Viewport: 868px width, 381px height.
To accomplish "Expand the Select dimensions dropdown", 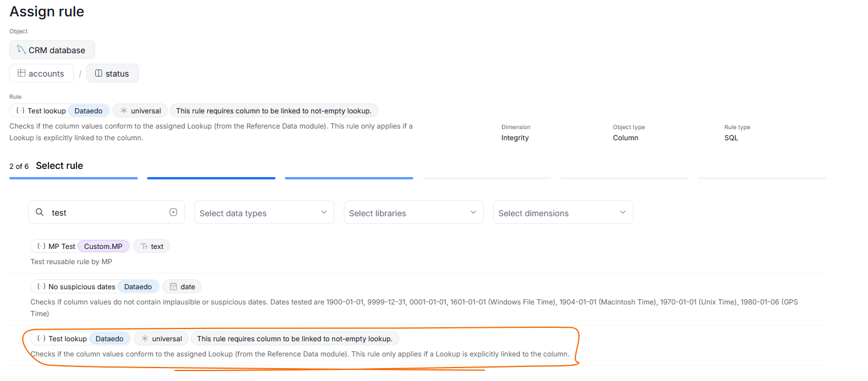I will pos(563,213).
